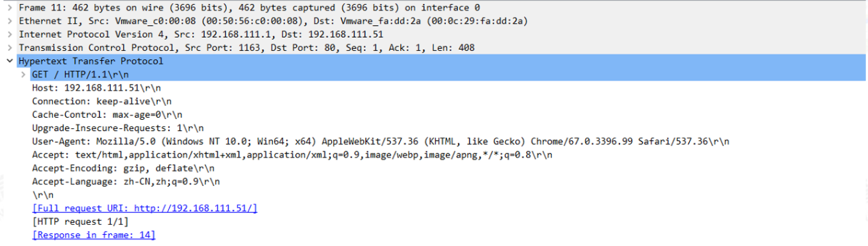This screenshot has height=246, width=868.
Task: Select the HTTP request 1/1 line
Action: pyautogui.click(x=80, y=222)
